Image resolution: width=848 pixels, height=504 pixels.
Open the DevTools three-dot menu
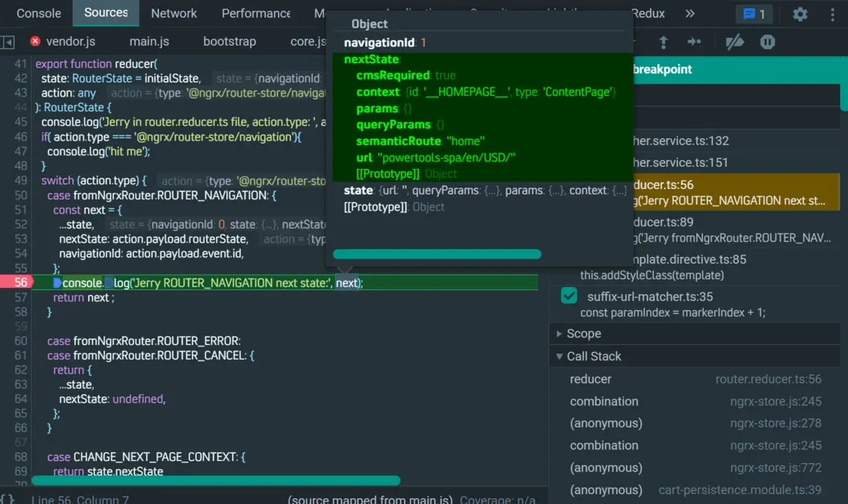point(833,14)
